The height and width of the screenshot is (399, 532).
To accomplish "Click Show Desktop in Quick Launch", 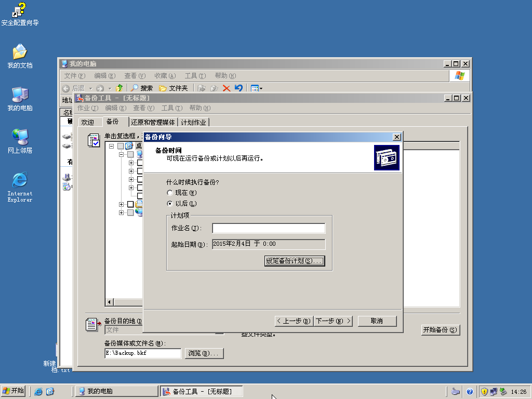I will click(50, 392).
